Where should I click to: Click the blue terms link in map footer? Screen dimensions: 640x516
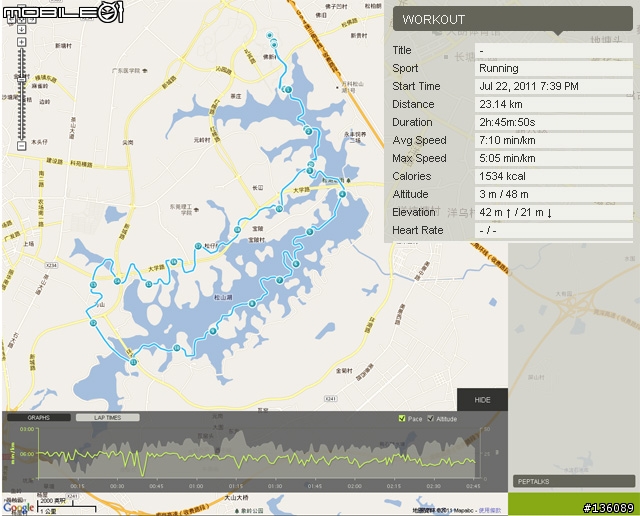(490, 510)
